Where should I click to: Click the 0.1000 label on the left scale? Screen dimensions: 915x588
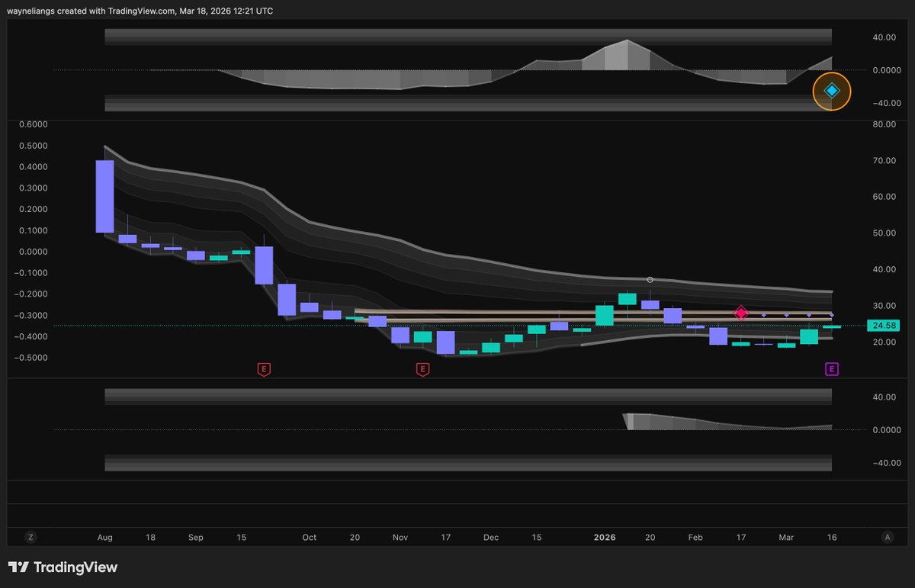[x=32, y=230]
